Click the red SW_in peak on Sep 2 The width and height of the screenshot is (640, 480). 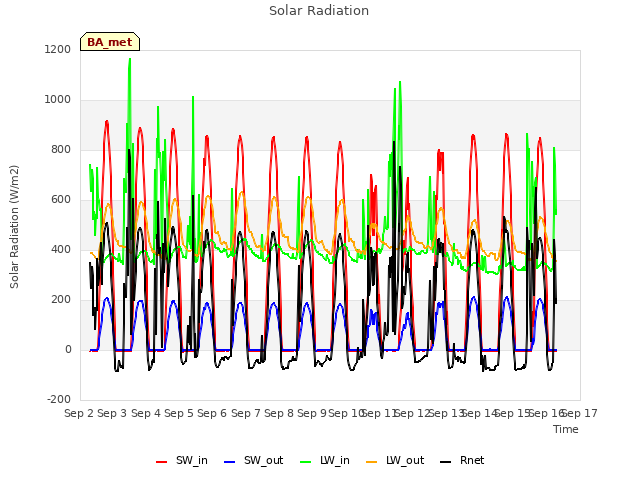(107, 122)
